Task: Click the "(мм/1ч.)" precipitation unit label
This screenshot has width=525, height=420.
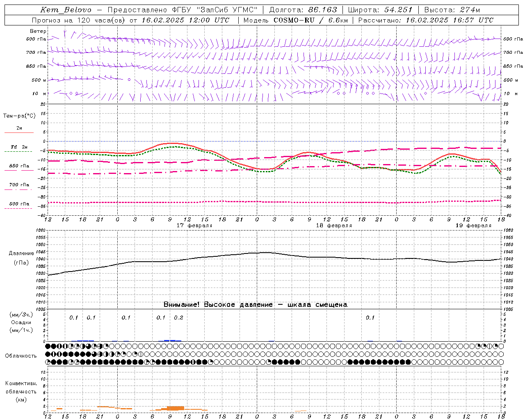Action: tap(21, 330)
